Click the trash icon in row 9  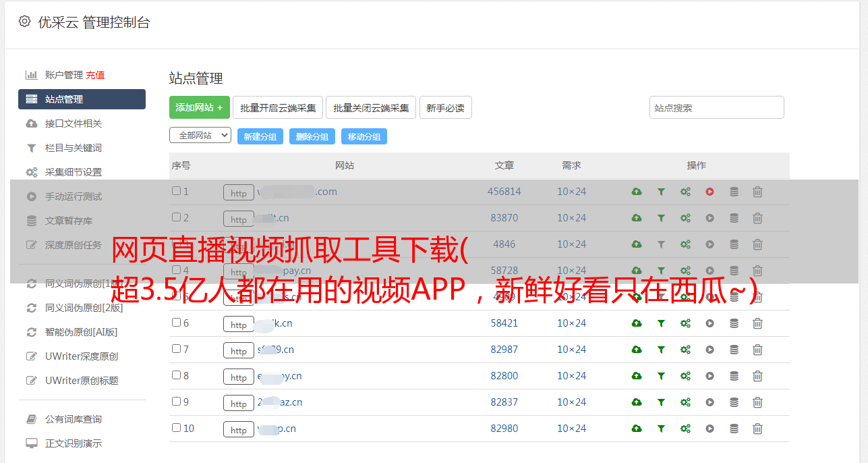click(x=757, y=402)
